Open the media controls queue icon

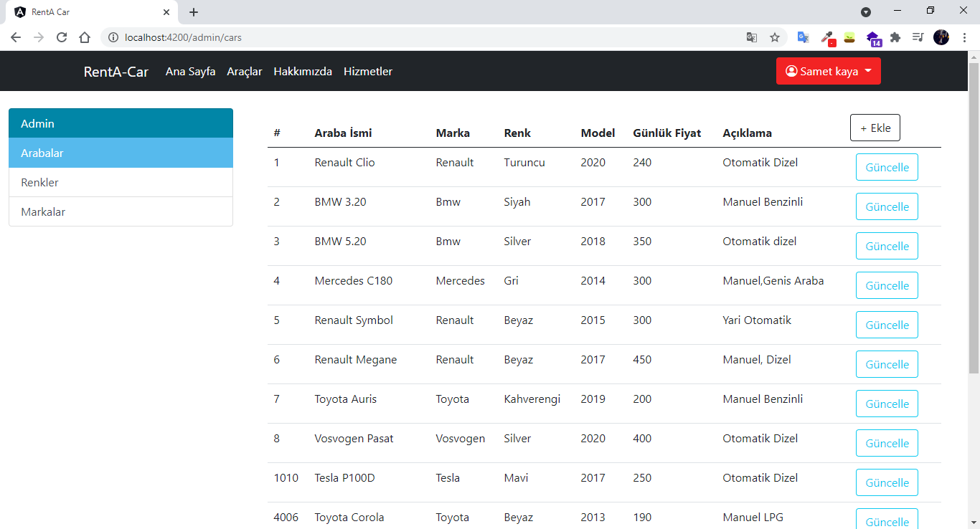[x=918, y=37]
